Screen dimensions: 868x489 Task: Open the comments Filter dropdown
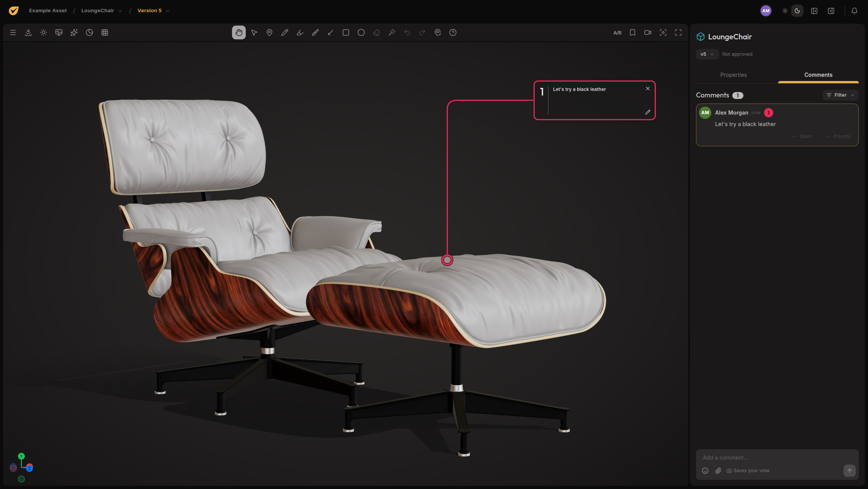pyautogui.click(x=840, y=95)
